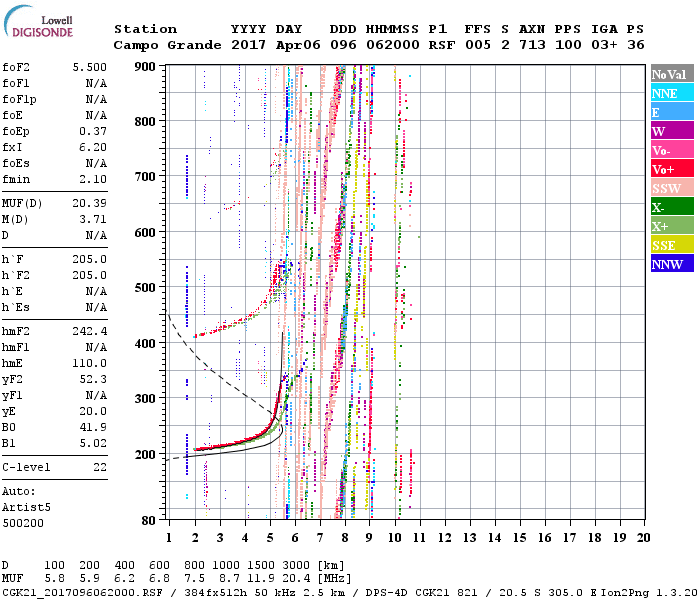
Task: Click the Vo- pink legend swatch
Action: (x=672, y=150)
